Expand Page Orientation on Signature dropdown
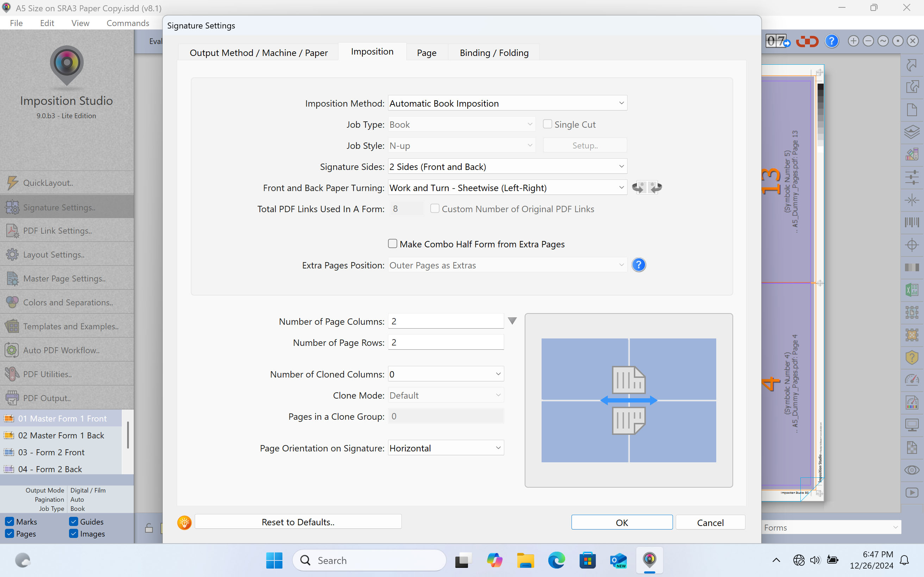The height and width of the screenshot is (577, 924). point(445,448)
